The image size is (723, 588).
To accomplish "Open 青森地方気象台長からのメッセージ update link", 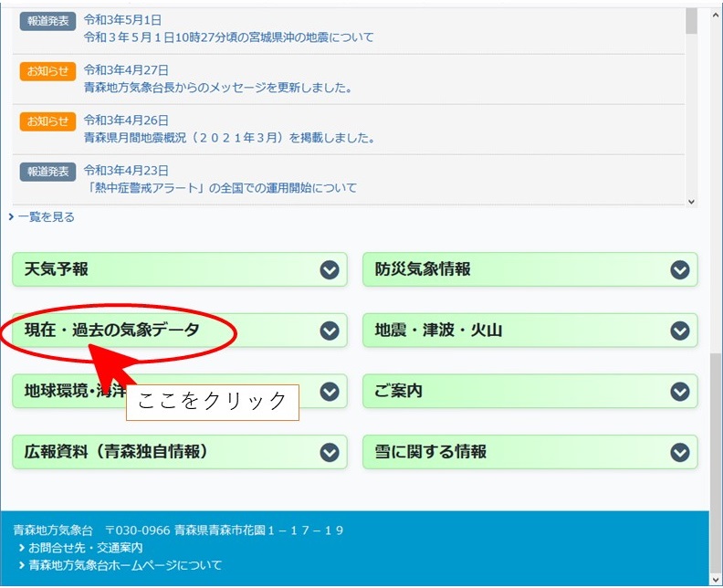I will pos(217,88).
